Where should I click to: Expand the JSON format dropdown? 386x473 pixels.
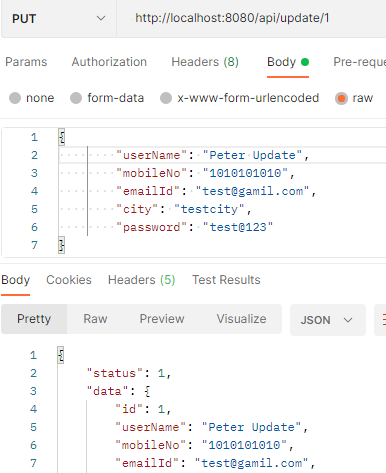[x=328, y=320]
